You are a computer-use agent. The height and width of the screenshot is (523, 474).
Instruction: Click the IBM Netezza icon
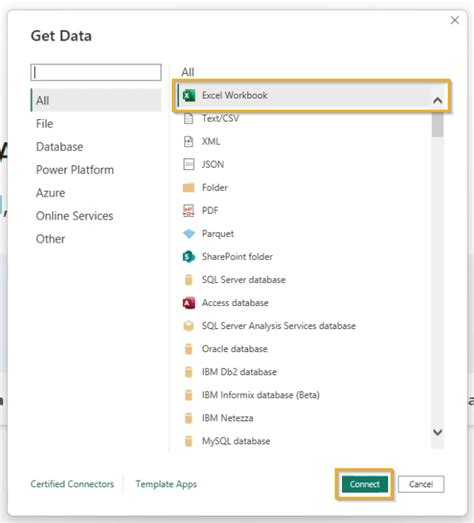tap(188, 418)
